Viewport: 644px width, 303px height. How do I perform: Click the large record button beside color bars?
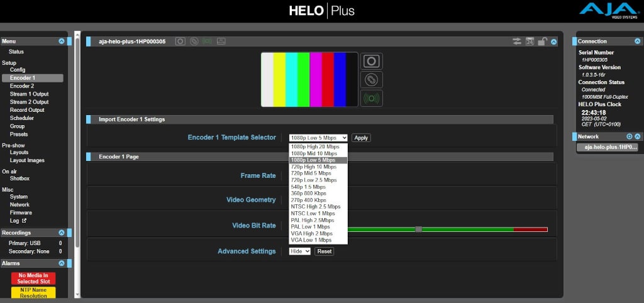pos(372,61)
